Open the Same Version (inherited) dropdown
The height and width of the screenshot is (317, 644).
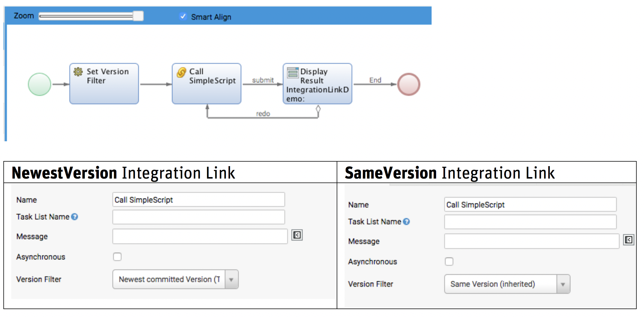click(x=563, y=284)
